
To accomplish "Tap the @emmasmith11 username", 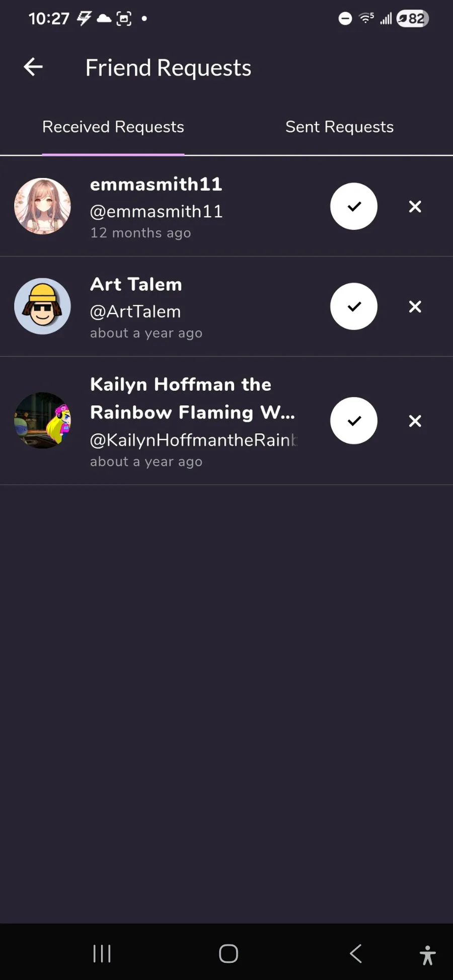I will point(156,212).
